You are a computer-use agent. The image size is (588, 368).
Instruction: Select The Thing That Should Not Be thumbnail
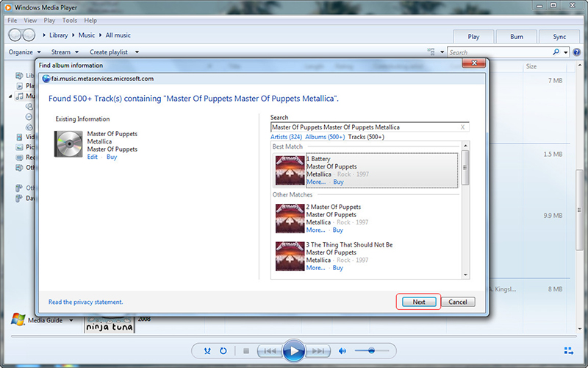(290, 256)
